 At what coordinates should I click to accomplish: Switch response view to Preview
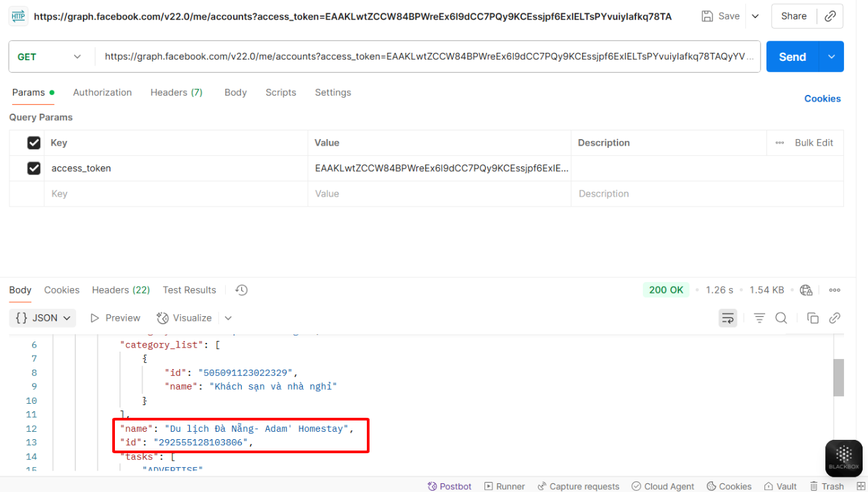pos(115,318)
